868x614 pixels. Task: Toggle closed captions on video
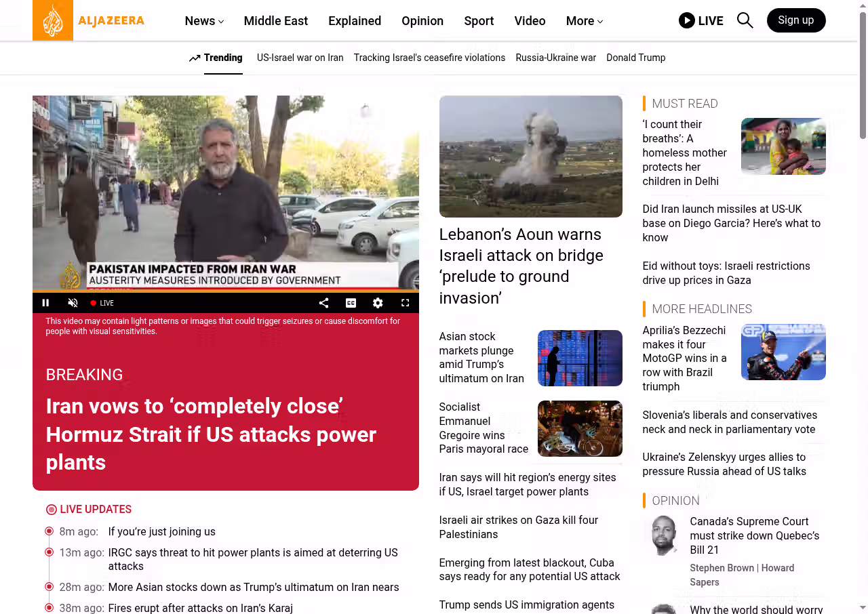[351, 303]
